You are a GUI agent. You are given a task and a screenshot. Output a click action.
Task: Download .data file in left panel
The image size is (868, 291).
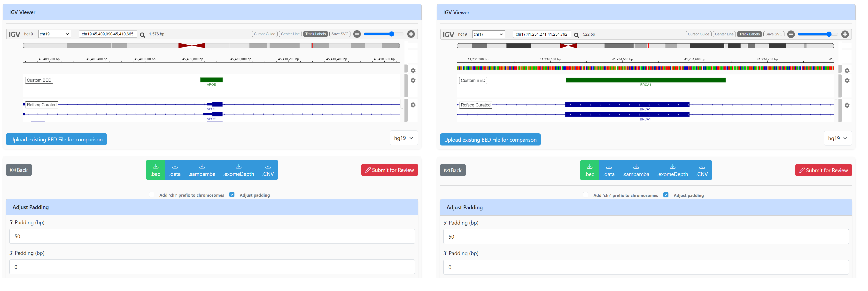(175, 170)
